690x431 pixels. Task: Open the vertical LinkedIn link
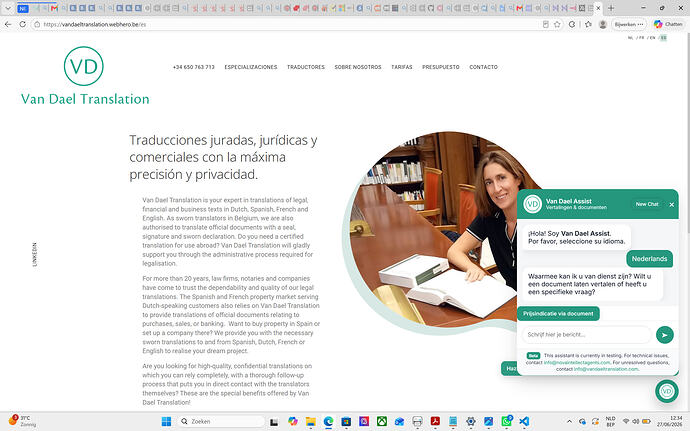pyautogui.click(x=35, y=254)
